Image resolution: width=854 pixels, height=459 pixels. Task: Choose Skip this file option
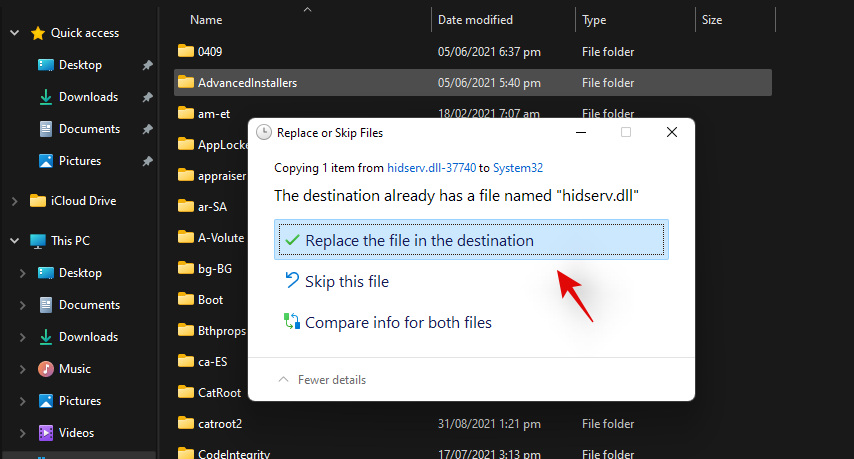pos(347,282)
